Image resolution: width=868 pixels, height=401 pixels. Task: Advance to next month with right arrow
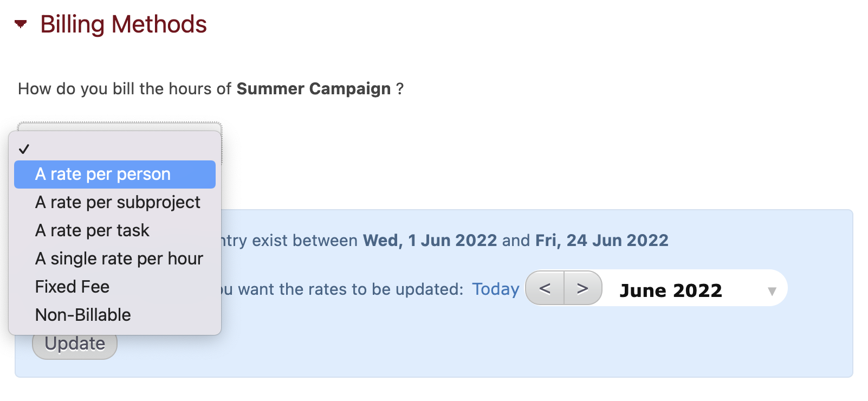coord(582,288)
